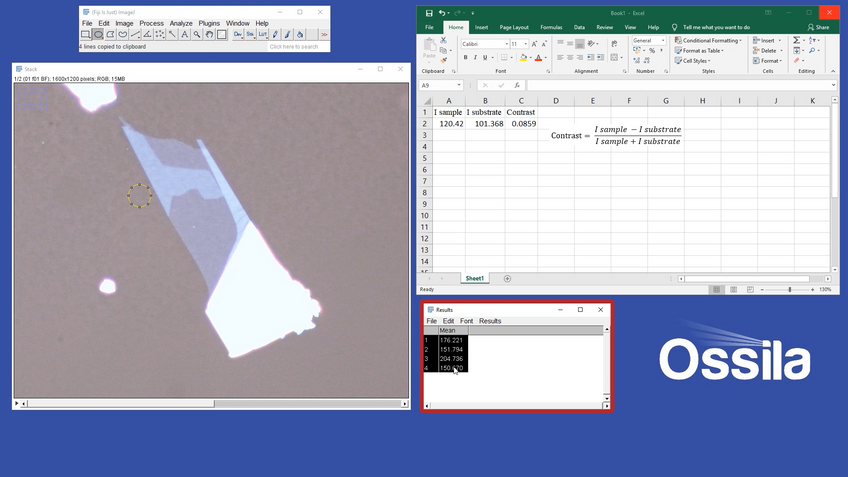Image resolution: width=848 pixels, height=477 pixels.
Task: Open the Analyze menu in ImageJ
Action: [x=181, y=23]
